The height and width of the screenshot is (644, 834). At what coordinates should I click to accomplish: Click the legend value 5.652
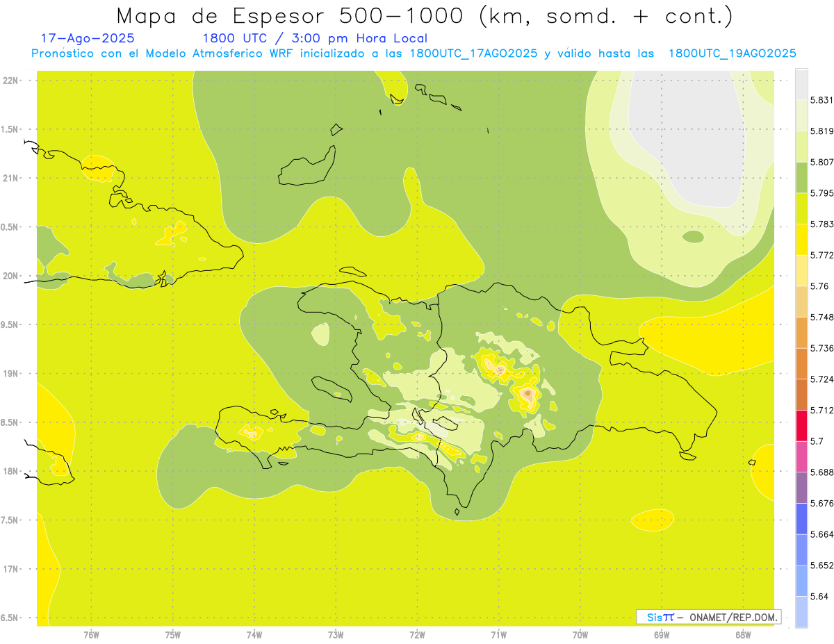(822, 565)
